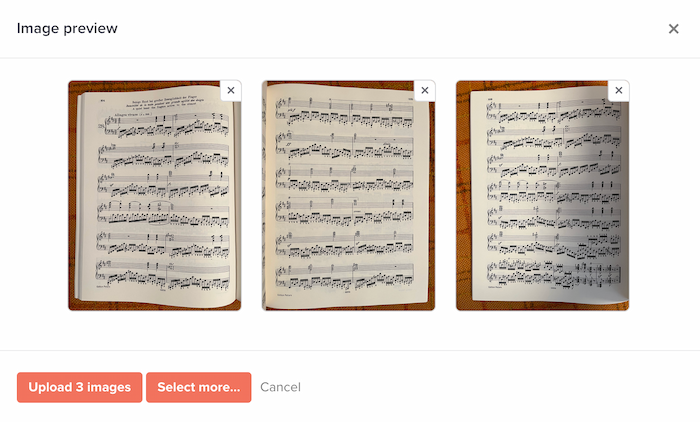The height and width of the screenshot is (422, 700).
Task: Select the thumbnail with dense chords at bottom
Action: [542, 196]
